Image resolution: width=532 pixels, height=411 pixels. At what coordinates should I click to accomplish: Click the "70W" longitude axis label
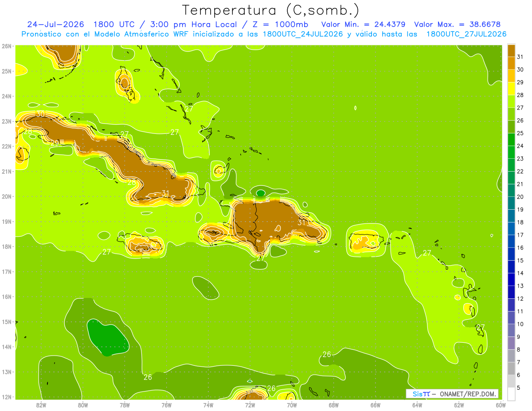click(x=292, y=404)
